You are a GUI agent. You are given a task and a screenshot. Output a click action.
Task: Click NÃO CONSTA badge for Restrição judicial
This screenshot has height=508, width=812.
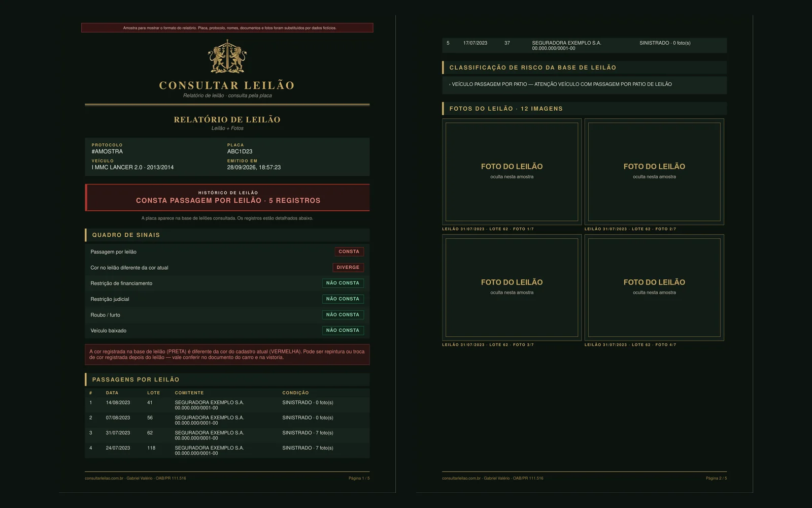pos(343,299)
